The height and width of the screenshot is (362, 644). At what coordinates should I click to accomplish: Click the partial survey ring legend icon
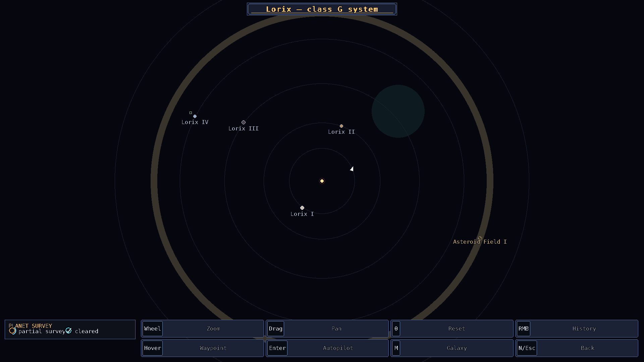click(12, 331)
